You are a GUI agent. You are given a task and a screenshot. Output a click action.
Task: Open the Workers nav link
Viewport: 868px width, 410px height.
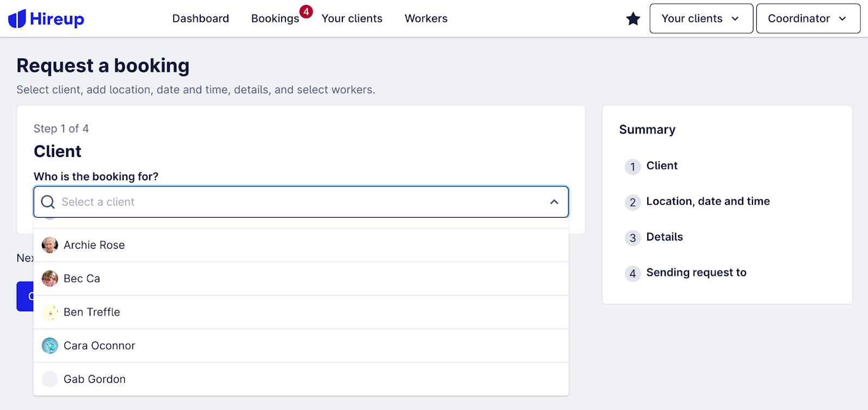426,18
